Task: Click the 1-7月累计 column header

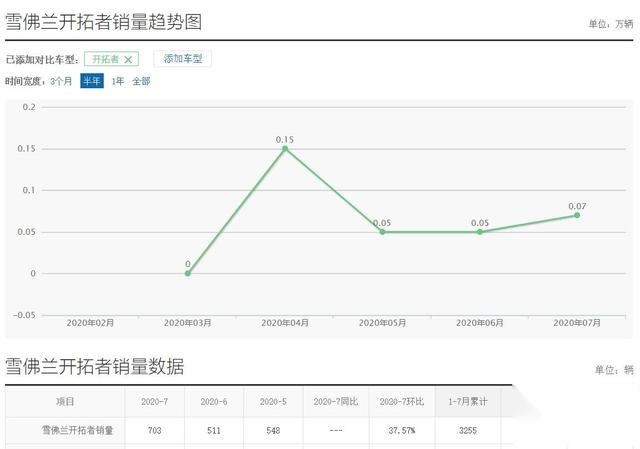Action: click(468, 402)
